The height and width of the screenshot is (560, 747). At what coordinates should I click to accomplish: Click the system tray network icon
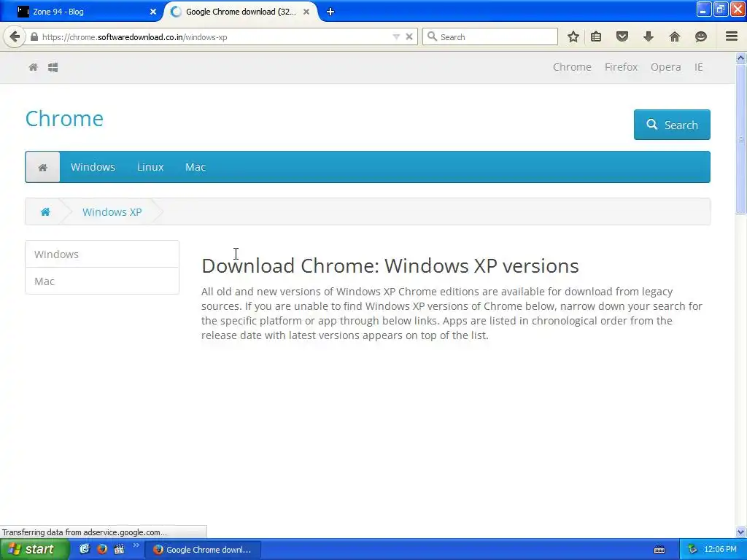pyautogui.click(x=692, y=550)
